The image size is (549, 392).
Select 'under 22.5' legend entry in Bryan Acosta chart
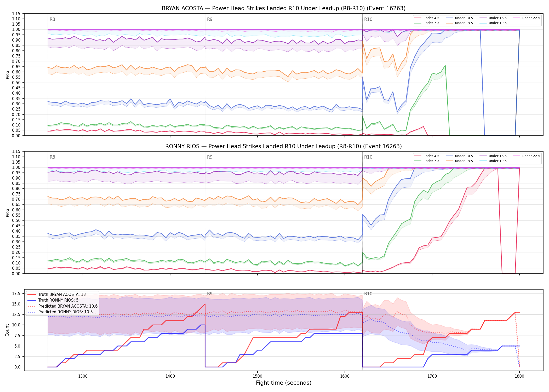tap(527, 18)
